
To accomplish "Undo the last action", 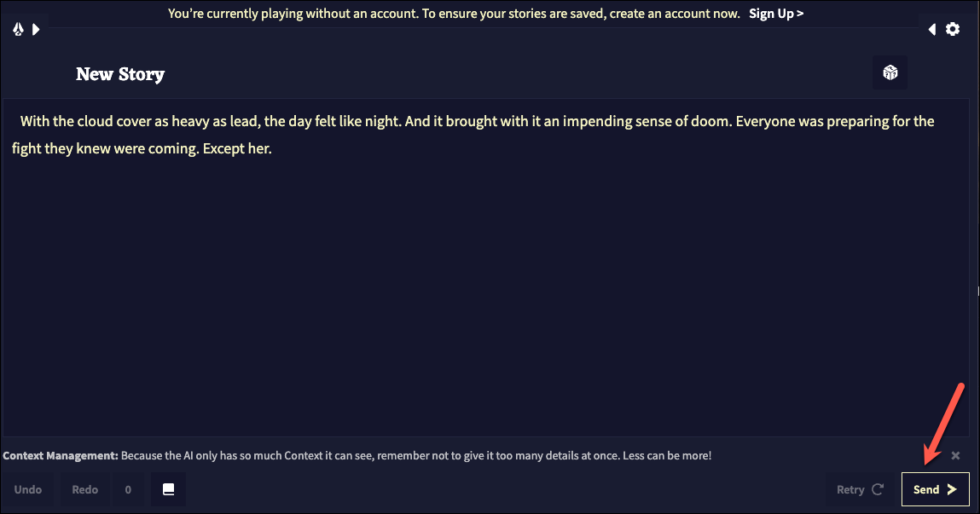I will [28, 489].
